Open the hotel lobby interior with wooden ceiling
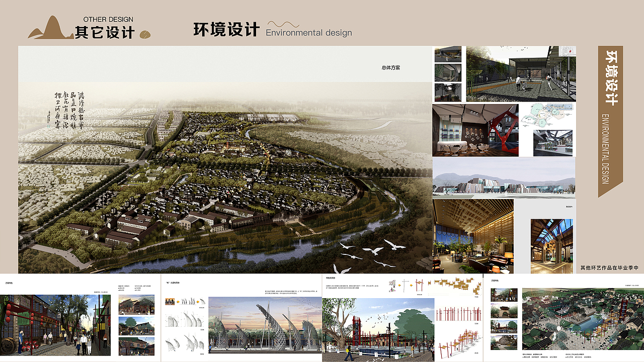 click(x=473, y=236)
